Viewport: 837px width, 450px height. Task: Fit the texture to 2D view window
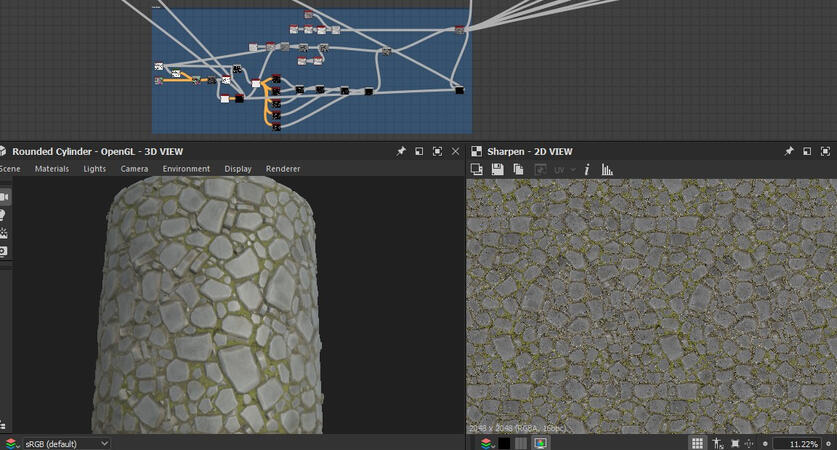click(x=735, y=443)
